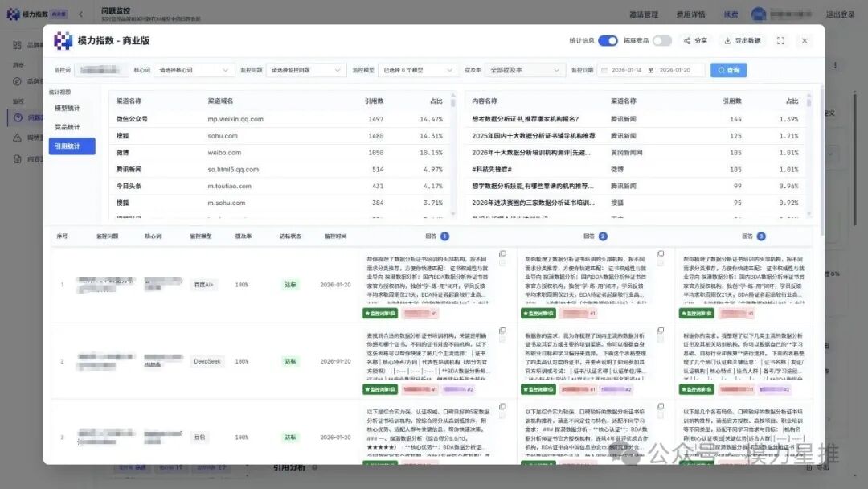Click the blue number 1 badge beside 回答
868x489 pixels.
pos(444,236)
